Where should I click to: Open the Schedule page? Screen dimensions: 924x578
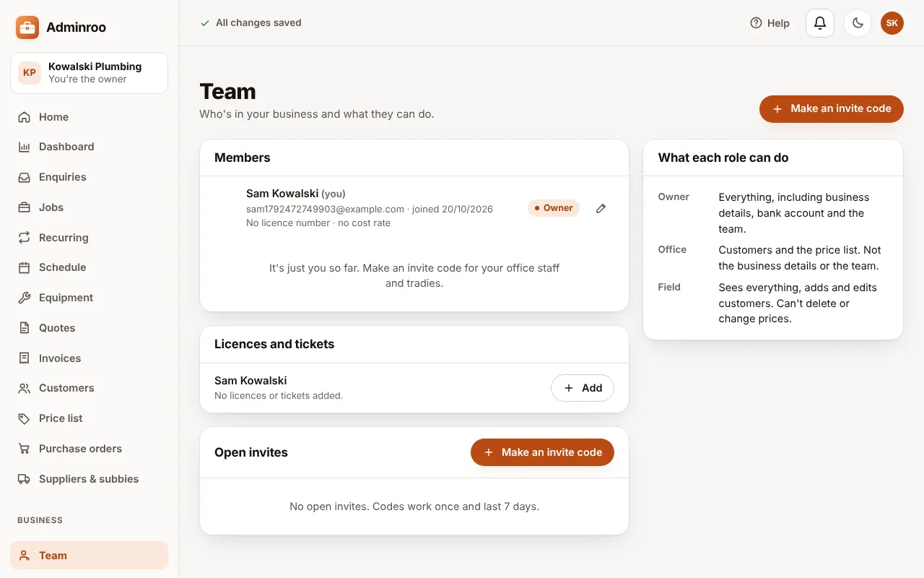(x=90, y=267)
